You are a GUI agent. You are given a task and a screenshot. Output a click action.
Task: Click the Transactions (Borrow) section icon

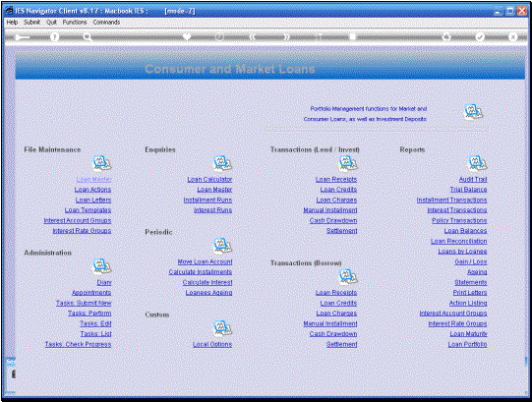point(348,277)
